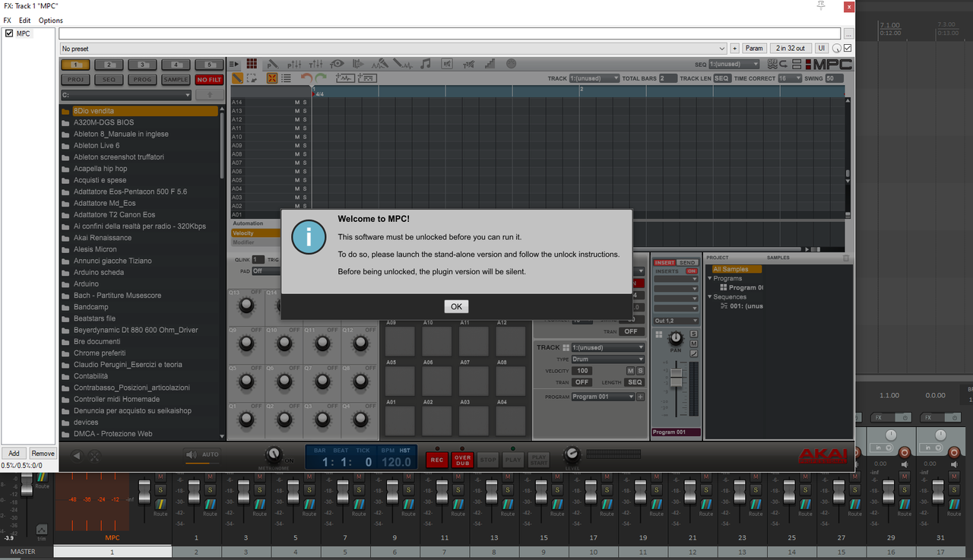
Task: Collapse the Sequences tree in Project panel
Action: [711, 297]
